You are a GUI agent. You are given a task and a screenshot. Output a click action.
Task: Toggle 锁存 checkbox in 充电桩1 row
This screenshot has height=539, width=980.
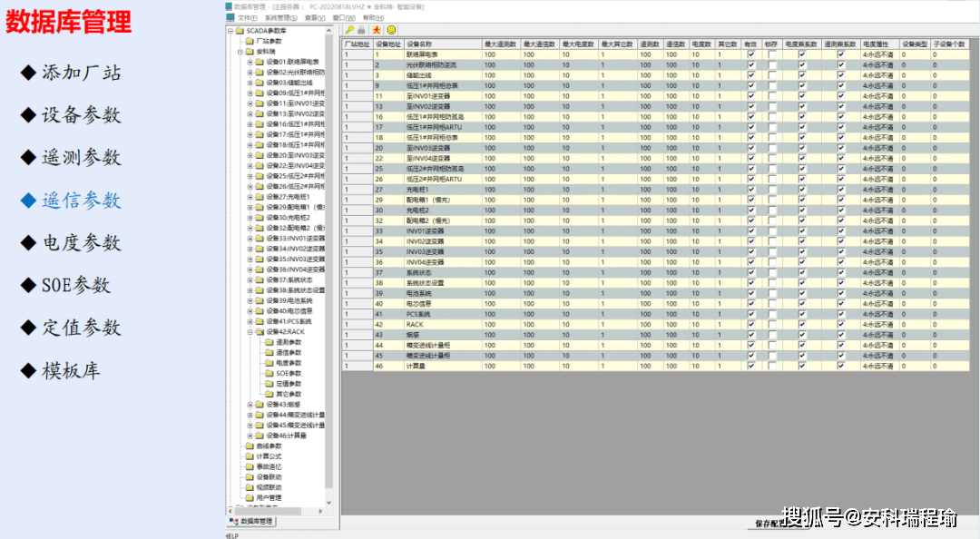point(772,190)
